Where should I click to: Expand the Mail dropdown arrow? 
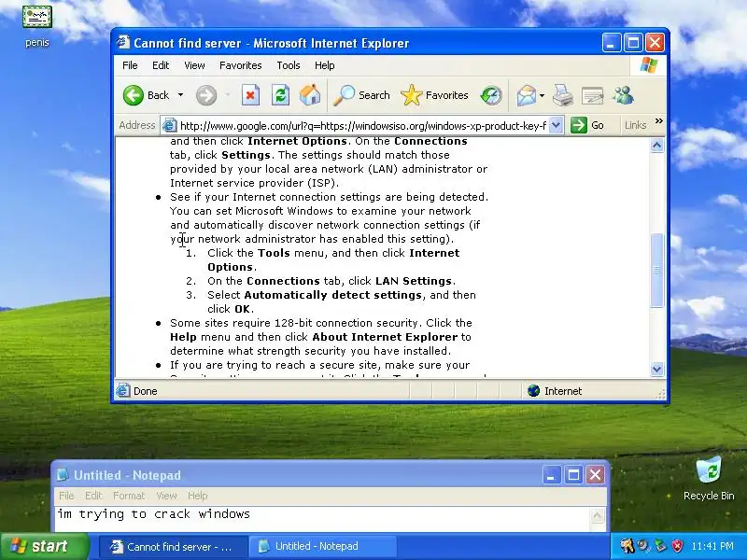click(542, 95)
